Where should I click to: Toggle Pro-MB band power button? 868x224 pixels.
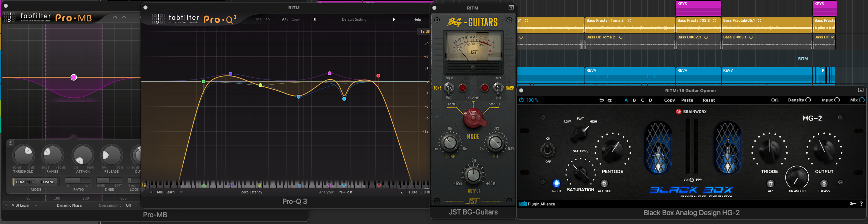[11, 143]
